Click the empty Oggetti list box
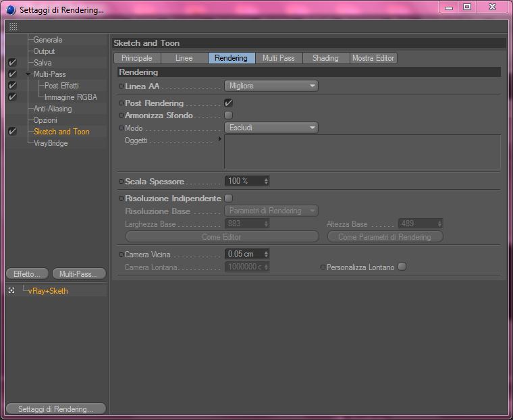The image size is (513, 420). 362,152
